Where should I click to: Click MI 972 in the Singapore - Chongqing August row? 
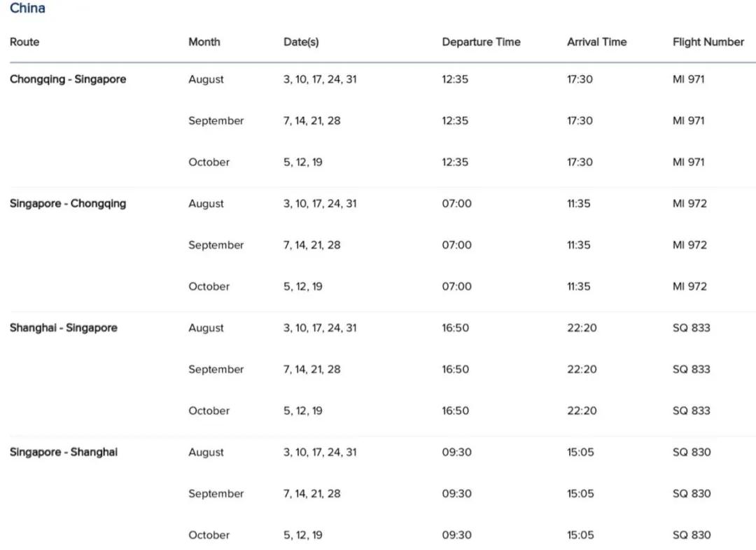[689, 204]
